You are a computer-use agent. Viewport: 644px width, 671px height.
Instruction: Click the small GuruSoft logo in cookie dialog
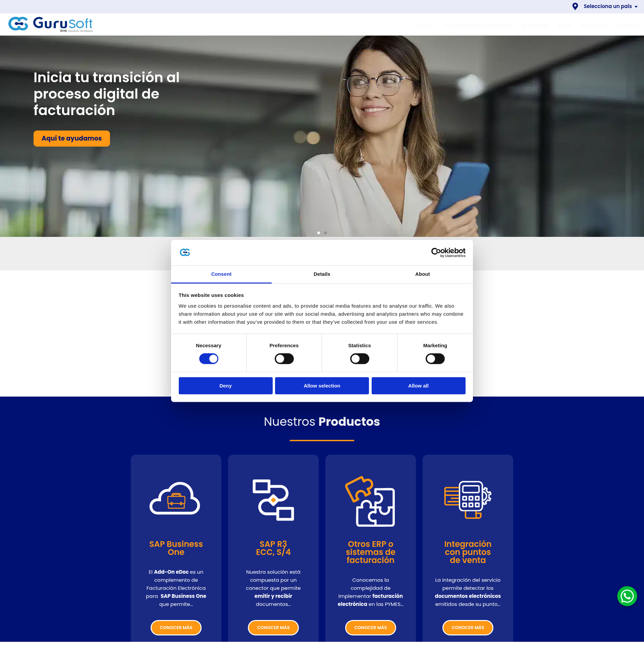[185, 252]
